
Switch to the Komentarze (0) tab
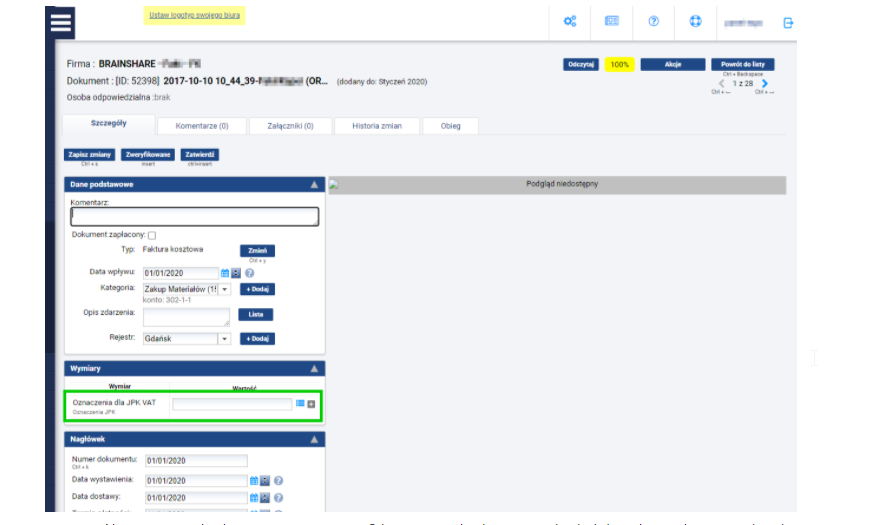point(202,126)
